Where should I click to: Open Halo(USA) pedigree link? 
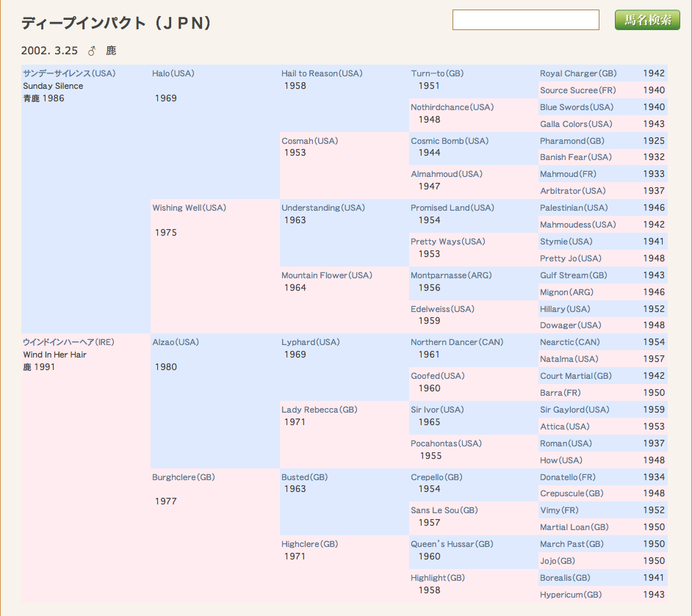[173, 73]
